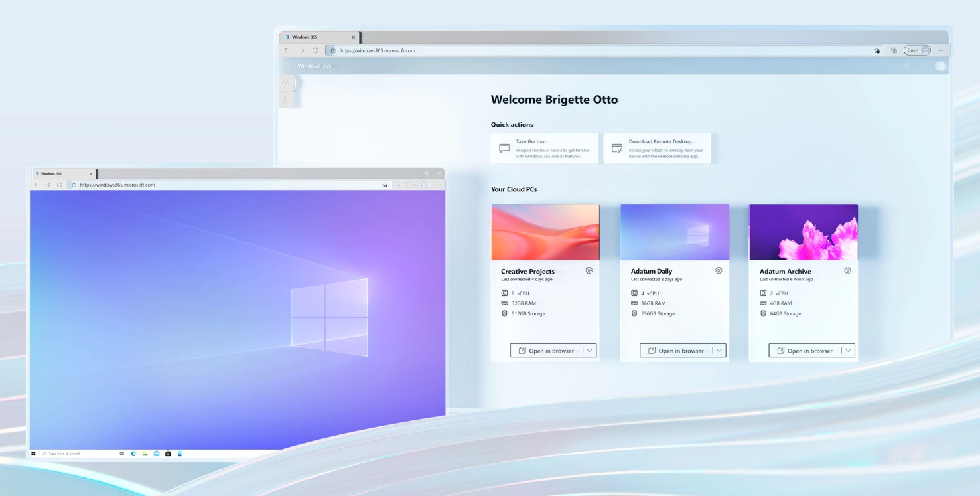Click the 512GB Storage text on Creative Projects
This screenshot has width=980, height=496.
[528, 314]
